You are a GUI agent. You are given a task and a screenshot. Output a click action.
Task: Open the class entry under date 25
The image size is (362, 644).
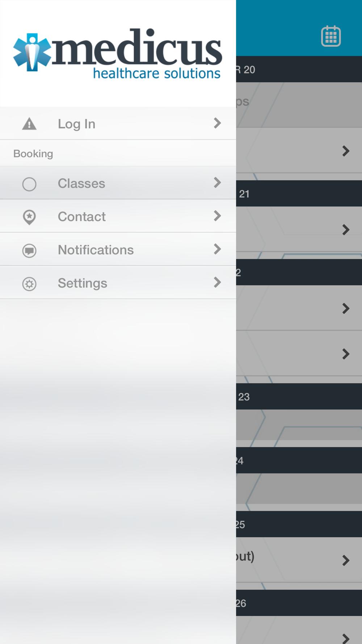coord(299,560)
